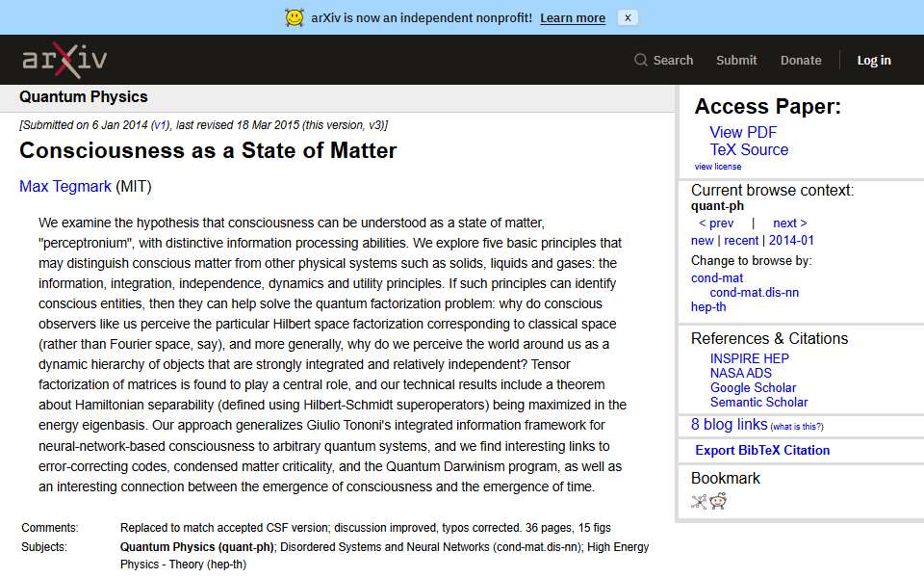Screen dimensions: 924x578
Task: Open the Learn more link
Action: tap(572, 17)
